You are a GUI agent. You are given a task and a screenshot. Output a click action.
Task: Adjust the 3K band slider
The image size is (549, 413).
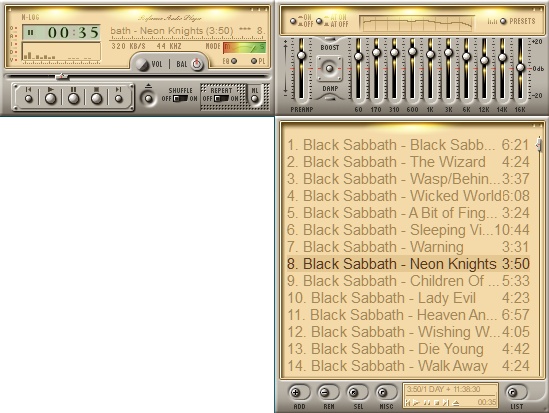pos(449,69)
